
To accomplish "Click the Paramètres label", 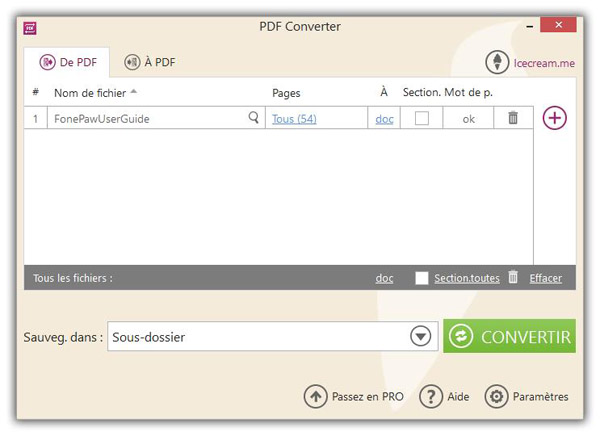I will [x=540, y=397].
